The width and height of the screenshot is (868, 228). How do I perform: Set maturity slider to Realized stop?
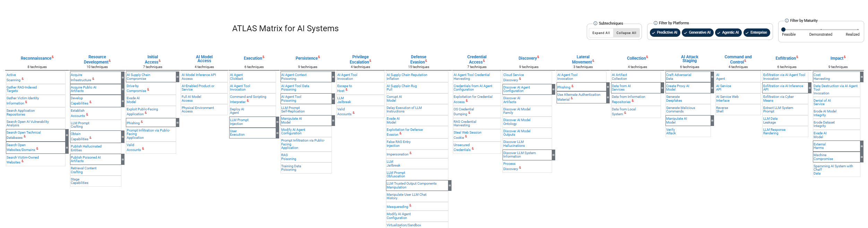click(858, 29)
